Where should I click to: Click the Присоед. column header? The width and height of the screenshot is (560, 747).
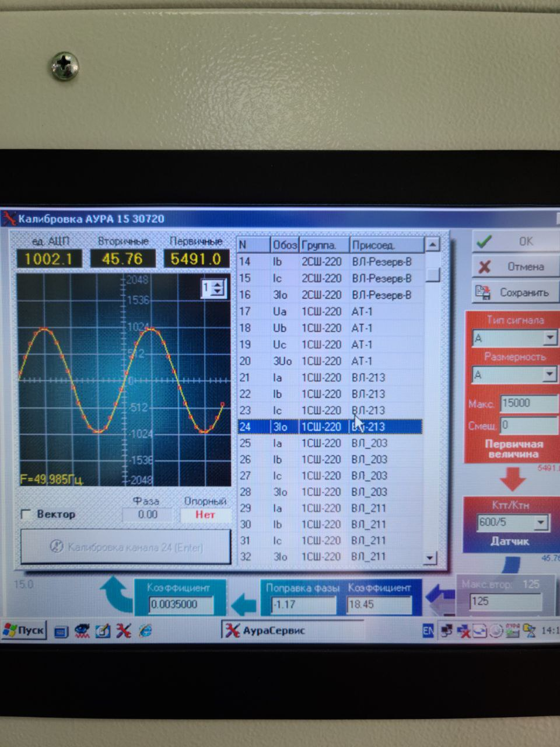pyautogui.click(x=386, y=245)
